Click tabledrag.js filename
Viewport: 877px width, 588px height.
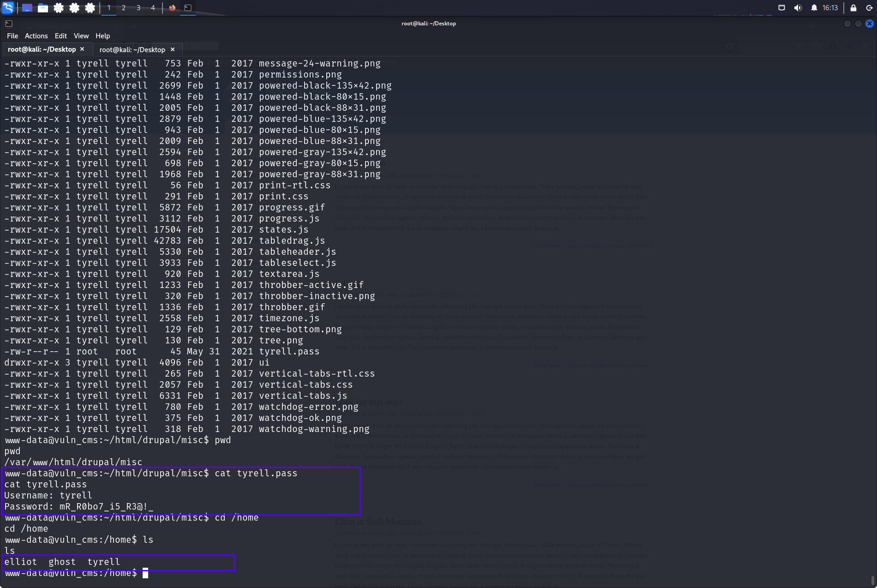[292, 241]
